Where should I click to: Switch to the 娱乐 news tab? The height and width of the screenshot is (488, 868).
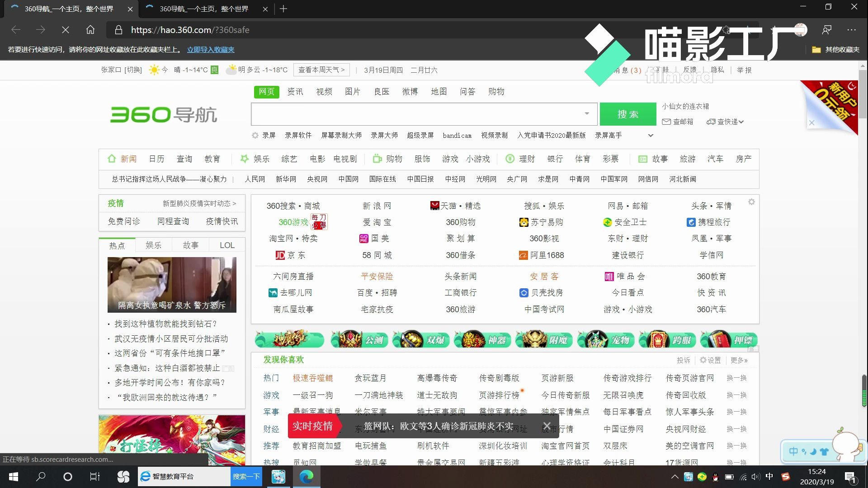tap(154, 245)
